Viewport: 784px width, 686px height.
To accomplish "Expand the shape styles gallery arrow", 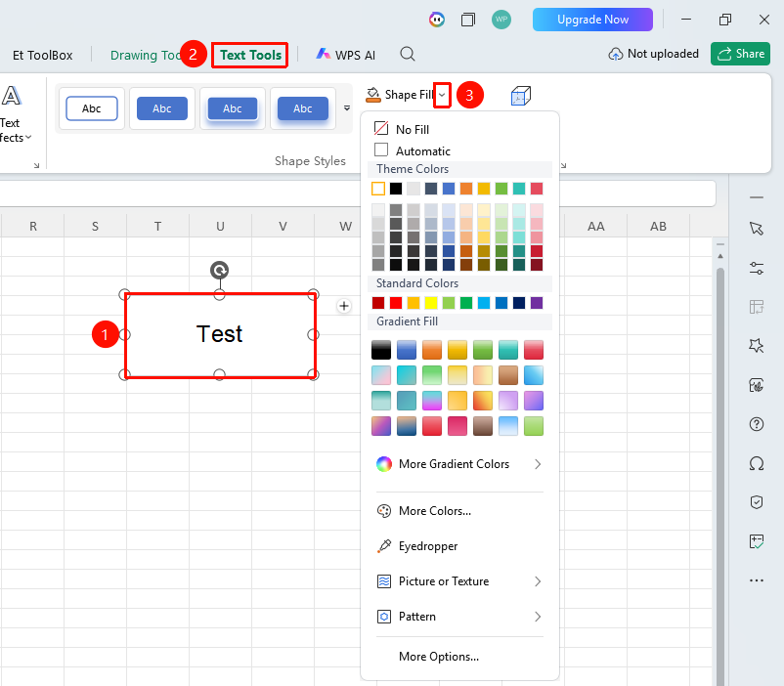I will coord(347,108).
